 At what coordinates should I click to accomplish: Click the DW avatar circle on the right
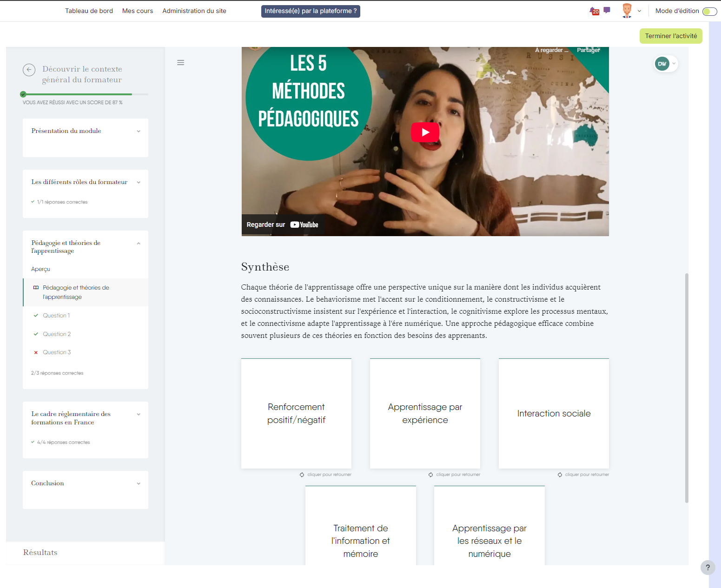pyautogui.click(x=662, y=64)
